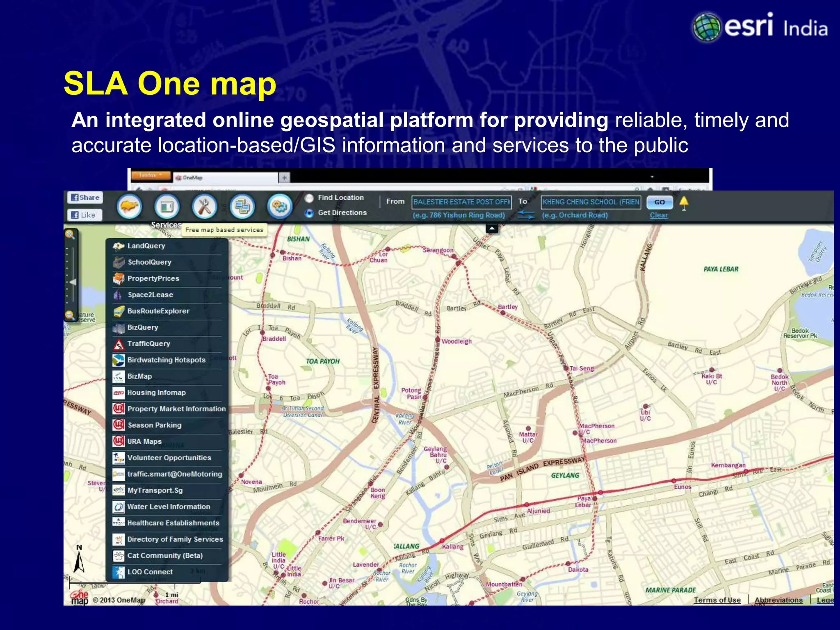This screenshot has width=840, height=630.
Task: Collapse the top toolbar with arrow
Action: [492, 228]
